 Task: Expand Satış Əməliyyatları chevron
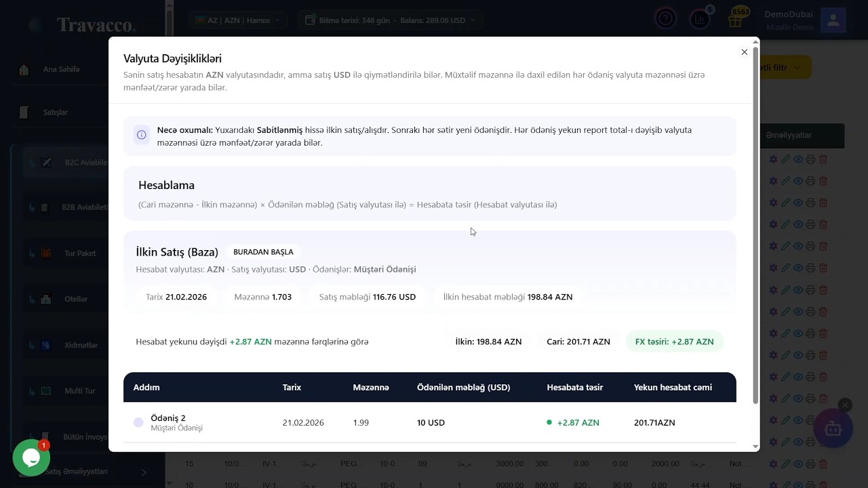(x=143, y=472)
